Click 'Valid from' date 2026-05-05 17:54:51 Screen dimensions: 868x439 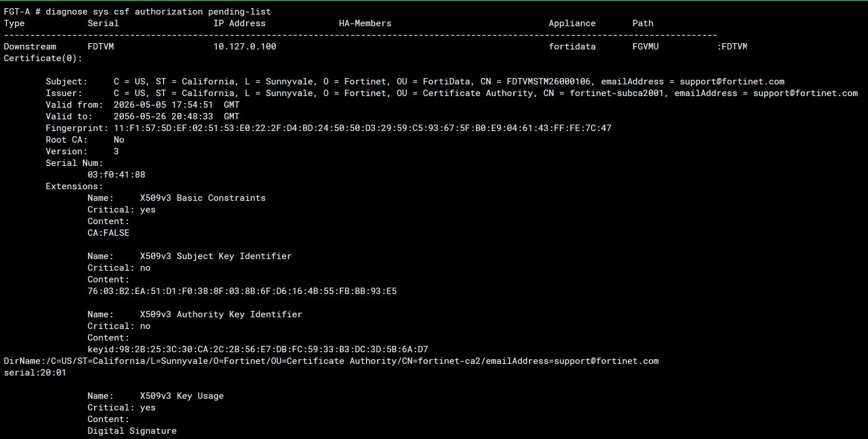(164, 105)
